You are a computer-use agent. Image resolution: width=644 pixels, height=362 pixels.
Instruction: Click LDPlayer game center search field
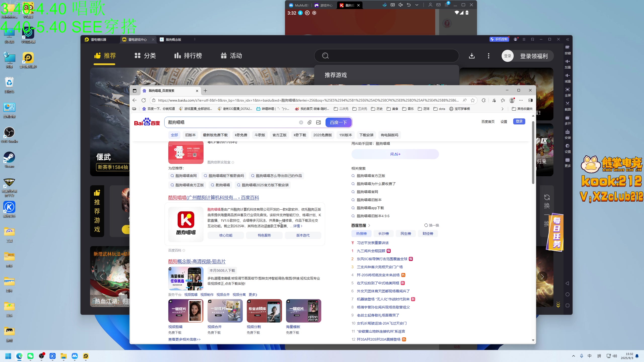tap(386, 56)
